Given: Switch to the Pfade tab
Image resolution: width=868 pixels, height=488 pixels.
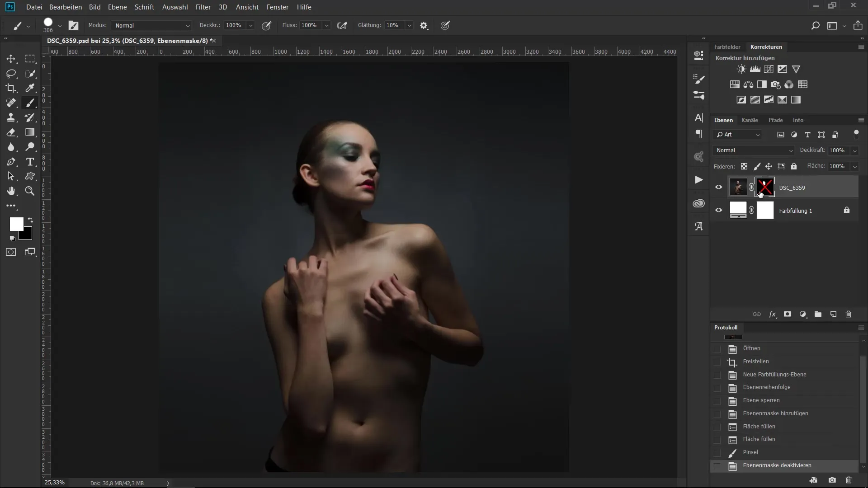Looking at the screenshot, I should (x=775, y=120).
